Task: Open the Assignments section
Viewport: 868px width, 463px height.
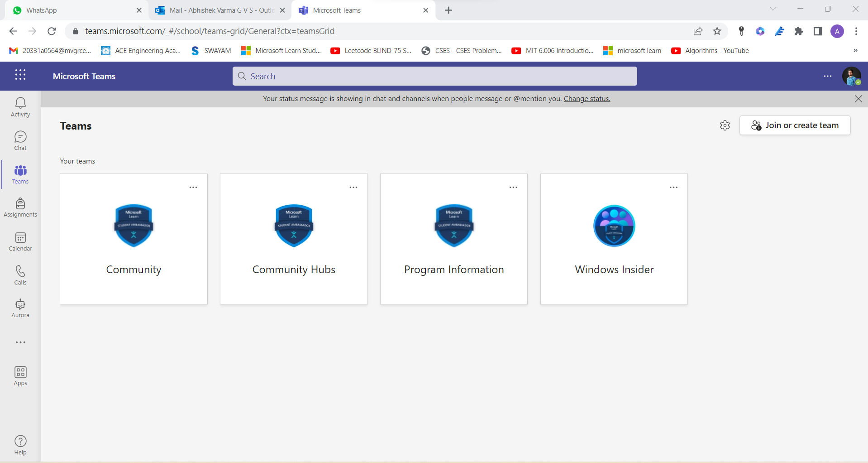Action: pos(20,207)
